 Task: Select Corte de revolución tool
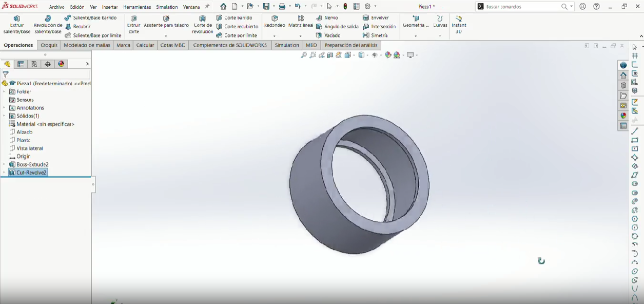pos(203,25)
